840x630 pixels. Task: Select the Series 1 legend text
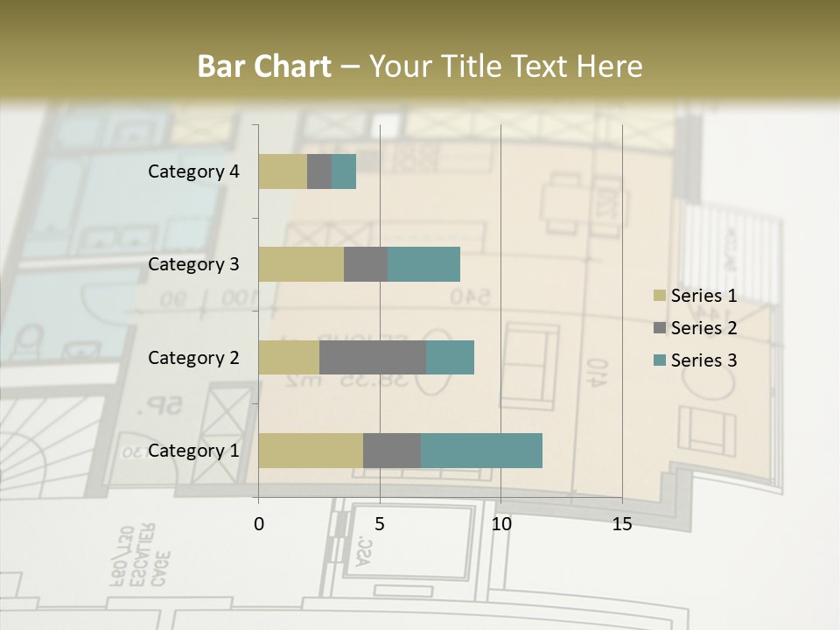tap(703, 296)
